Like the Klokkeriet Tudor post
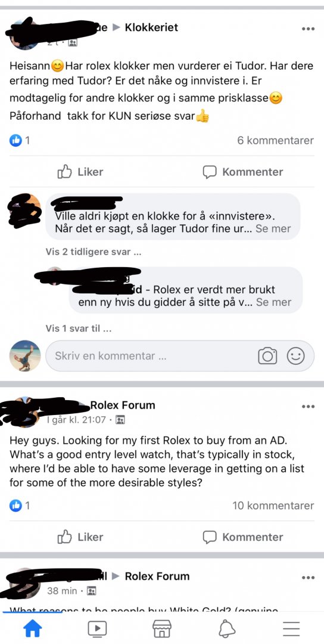 (x=80, y=172)
